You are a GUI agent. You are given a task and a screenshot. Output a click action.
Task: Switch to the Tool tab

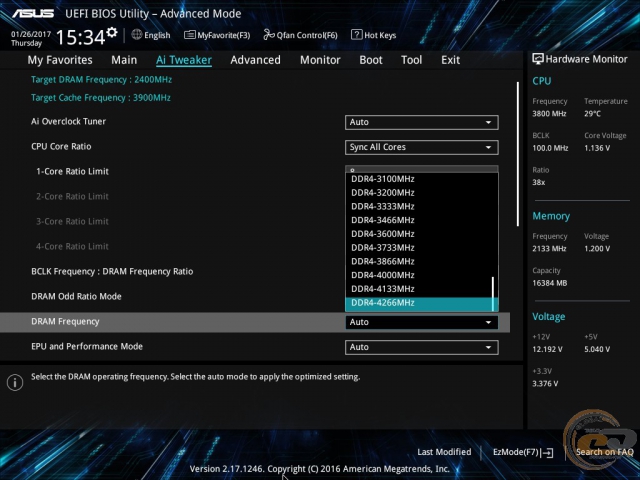pos(411,60)
